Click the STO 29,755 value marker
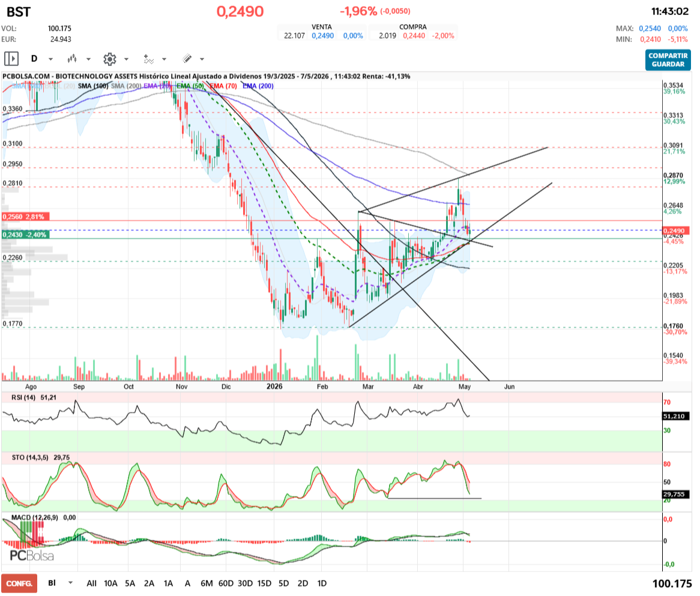Viewport: 700px width, 596px height. click(x=675, y=494)
